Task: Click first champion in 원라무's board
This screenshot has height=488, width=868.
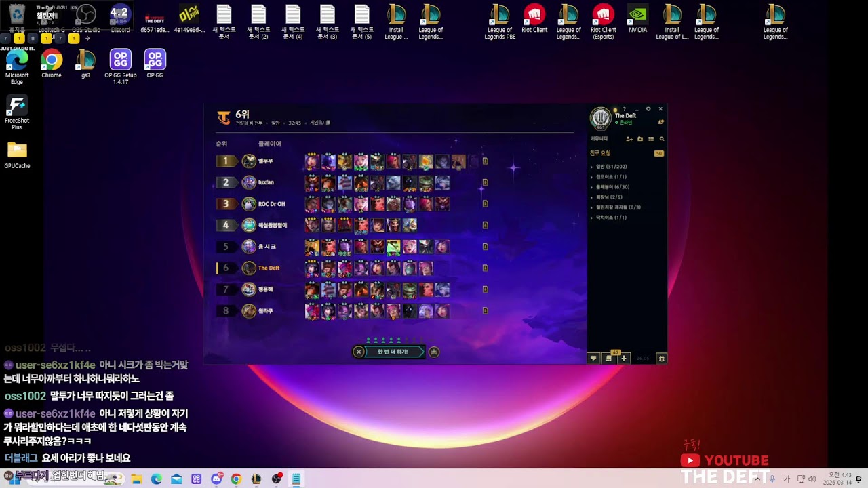Action: click(x=312, y=311)
